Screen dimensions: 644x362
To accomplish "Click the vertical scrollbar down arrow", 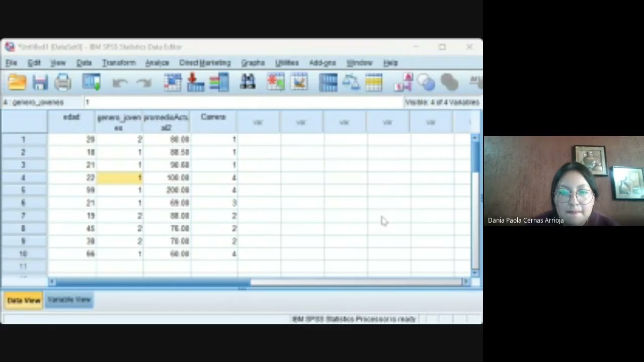I will [475, 273].
